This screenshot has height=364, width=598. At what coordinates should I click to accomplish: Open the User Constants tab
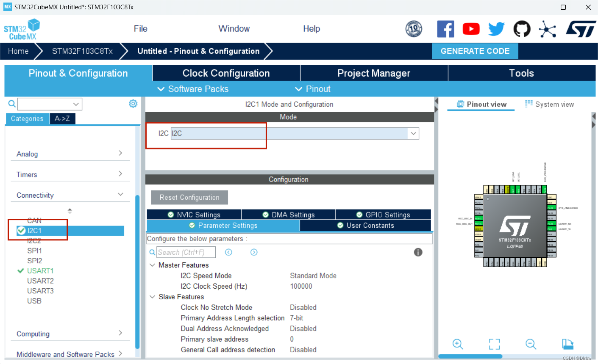(366, 226)
